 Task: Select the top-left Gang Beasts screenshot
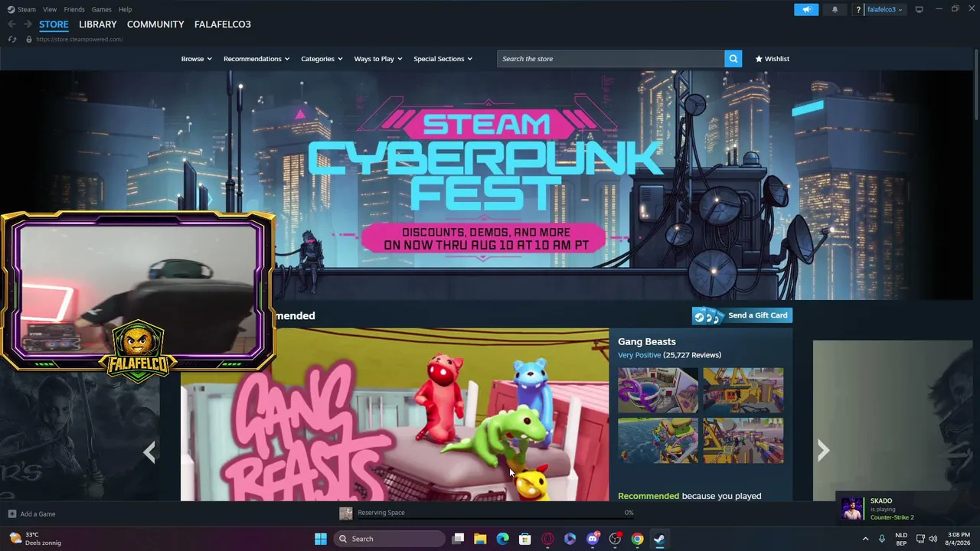pyautogui.click(x=658, y=390)
